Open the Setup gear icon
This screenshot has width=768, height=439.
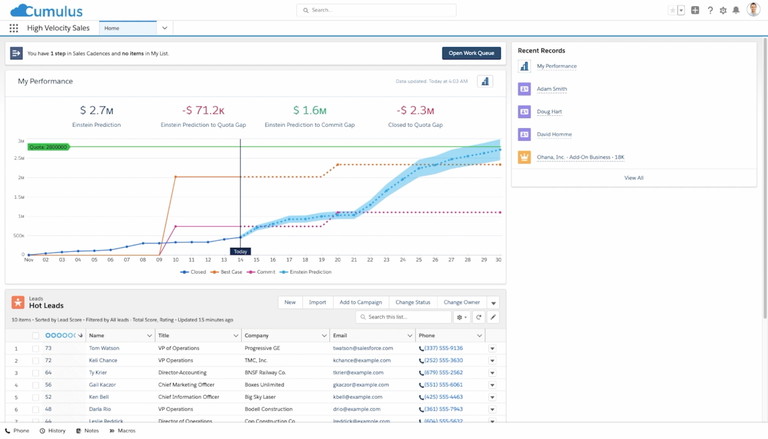(x=723, y=10)
